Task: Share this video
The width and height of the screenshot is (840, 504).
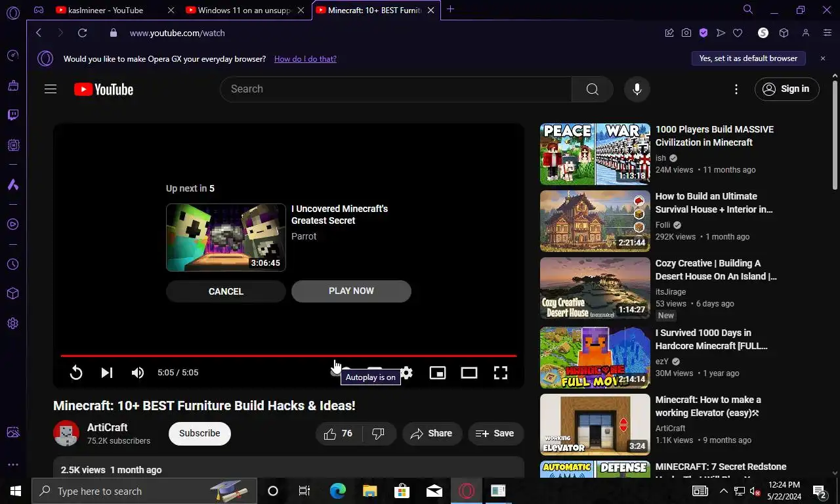Action: pos(432,434)
